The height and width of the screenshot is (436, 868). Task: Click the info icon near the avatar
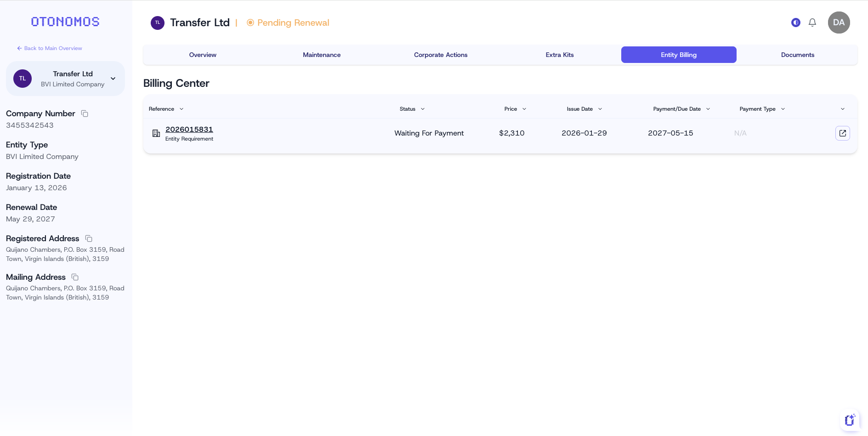[795, 22]
